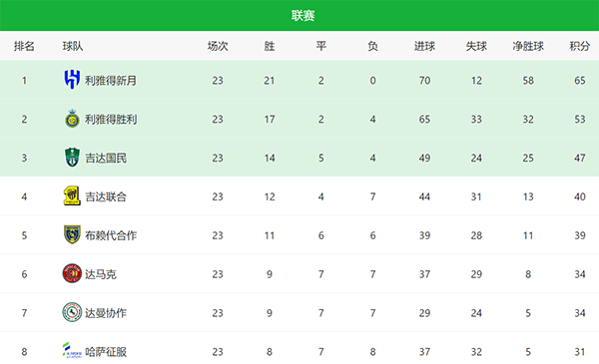Open the 达马克 team name link
The image size is (599, 364).
pos(100,274)
